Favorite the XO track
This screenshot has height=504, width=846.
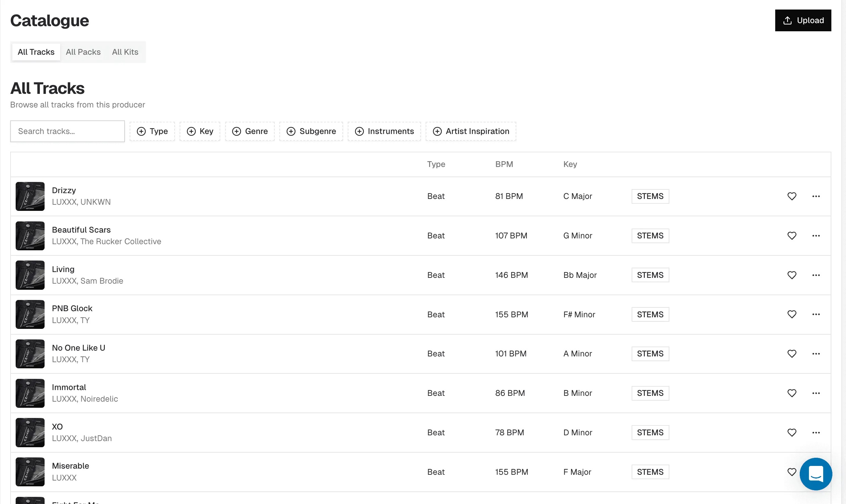(x=792, y=433)
